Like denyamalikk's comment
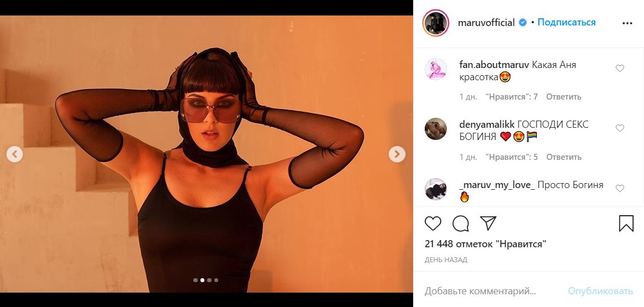 pos(620,128)
